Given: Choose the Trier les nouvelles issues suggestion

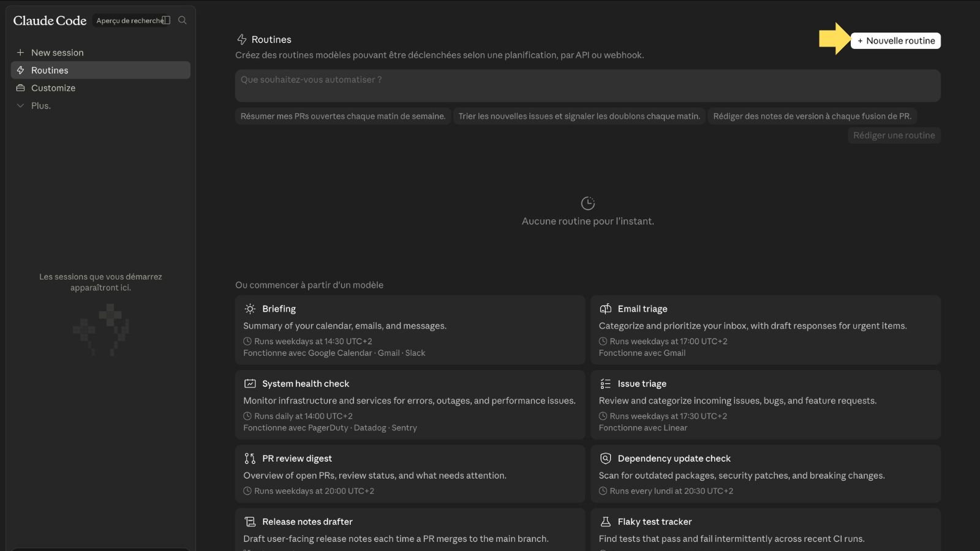Looking at the screenshot, I should click(x=579, y=116).
